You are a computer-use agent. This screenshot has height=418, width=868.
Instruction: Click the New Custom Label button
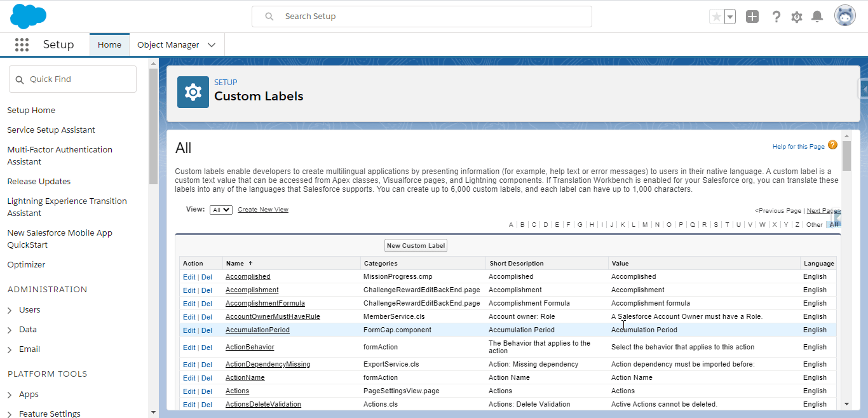[416, 246]
